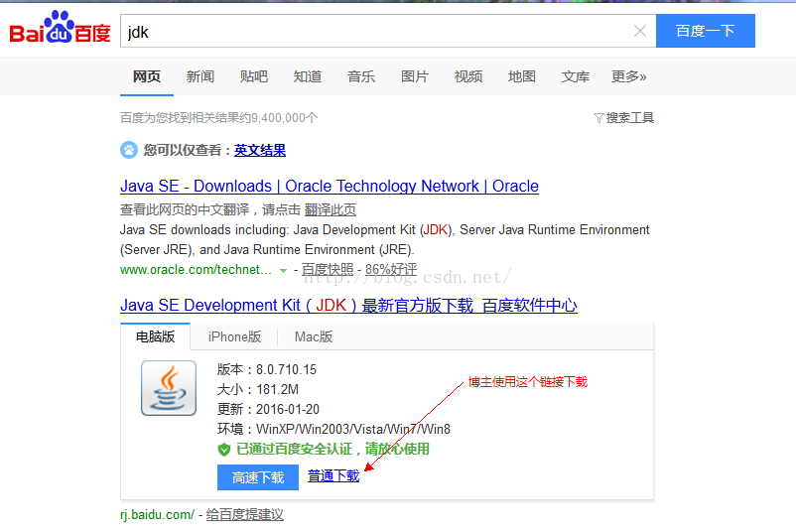Select the 电脑版 tab
Screen dimensions: 796x532
pyautogui.click(x=156, y=336)
